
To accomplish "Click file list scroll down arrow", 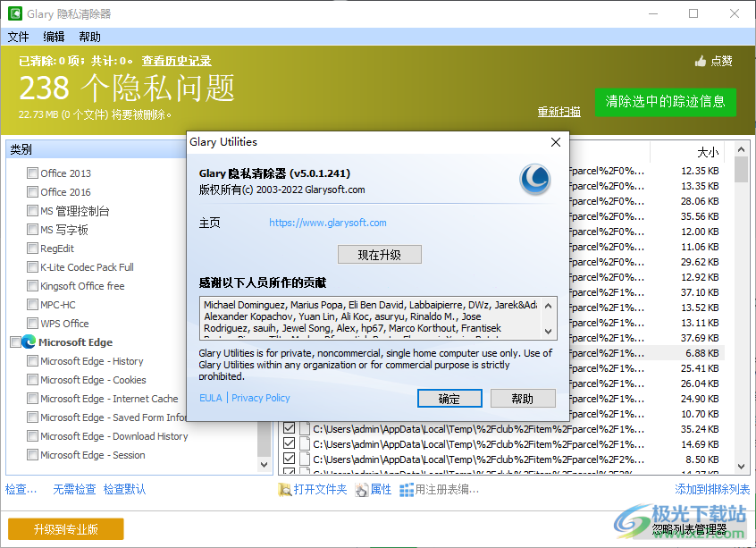I will click(x=741, y=467).
